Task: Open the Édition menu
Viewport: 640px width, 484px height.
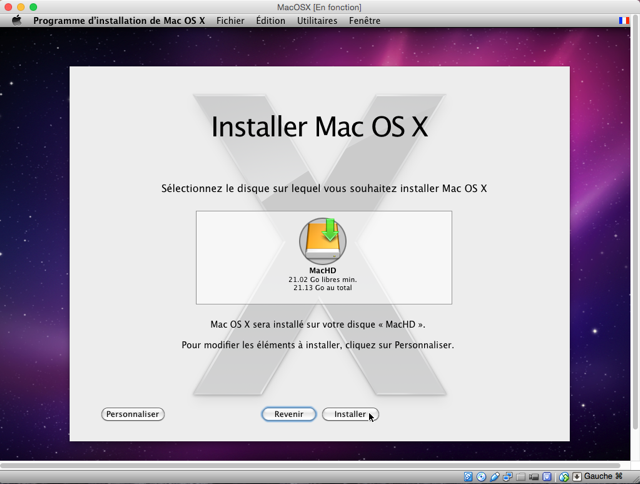Action: click(271, 20)
